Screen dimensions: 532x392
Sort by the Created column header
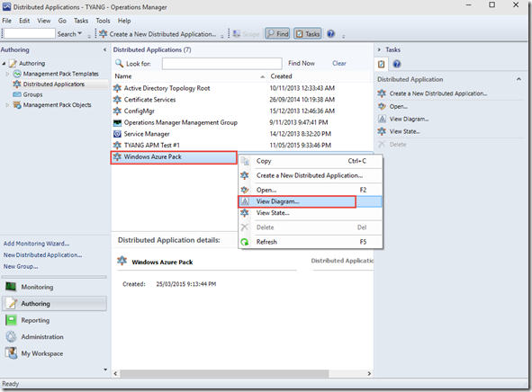pos(320,76)
